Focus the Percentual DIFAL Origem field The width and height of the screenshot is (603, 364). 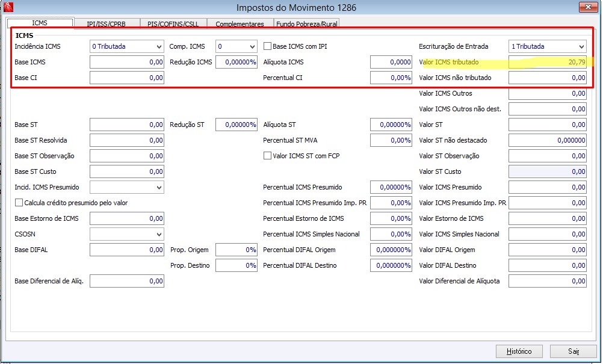point(391,250)
